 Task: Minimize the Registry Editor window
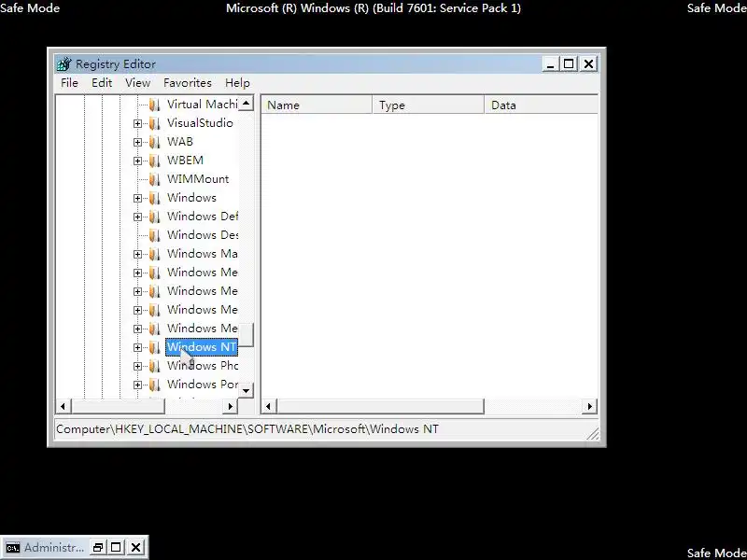pyautogui.click(x=550, y=64)
